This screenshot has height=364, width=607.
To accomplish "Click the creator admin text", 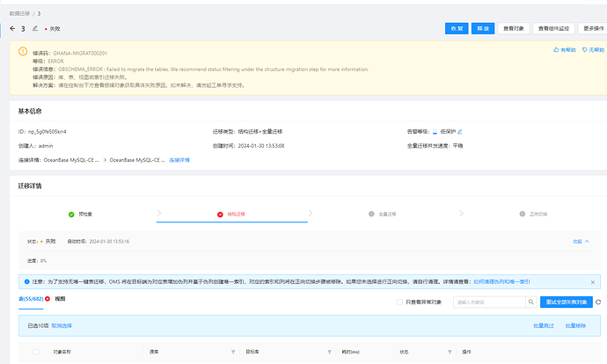I will (x=46, y=146).
